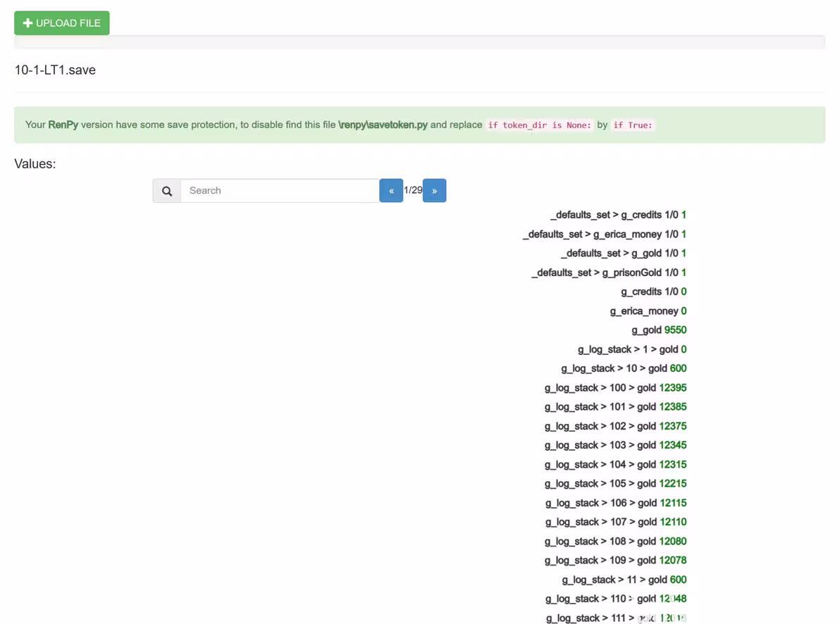Go to the next page of values
Image resolution: width=840 pixels, height=624 pixels.
pos(434,191)
